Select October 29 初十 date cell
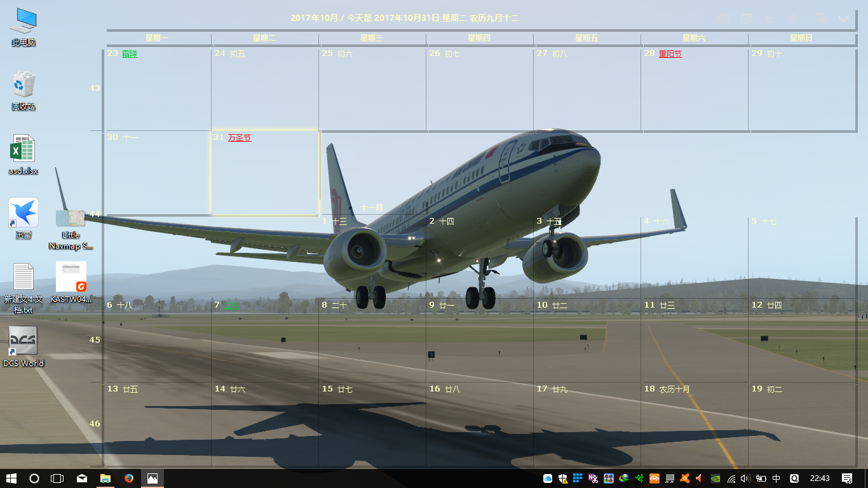Screen dimensions: 868x488 pos(803,89)
